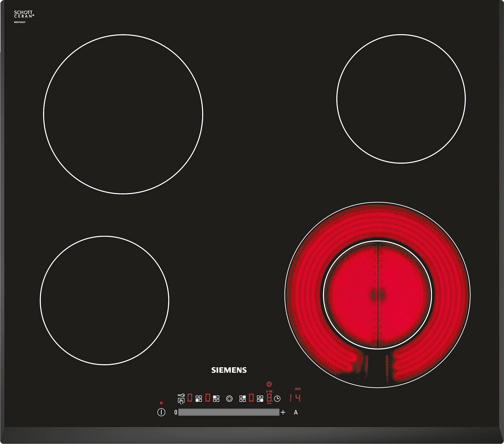
Task: Touch the 0 at slider start
Action: click(x=176, y=412)
